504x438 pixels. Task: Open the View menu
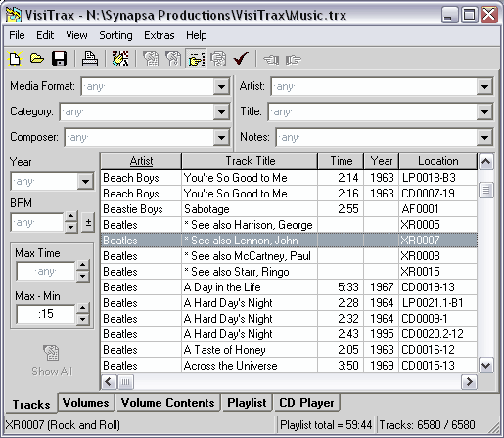[x=76, y=35]
